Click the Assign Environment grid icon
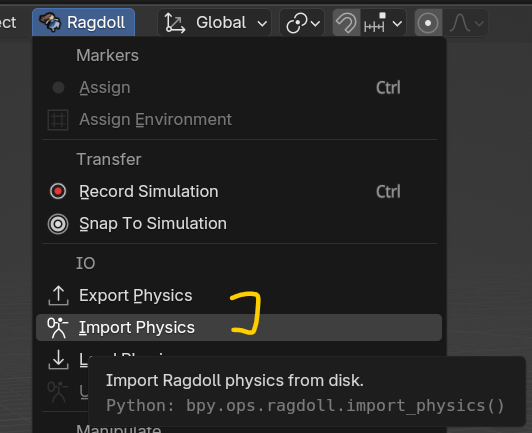 pyautogui.click(x=58, y=120)
